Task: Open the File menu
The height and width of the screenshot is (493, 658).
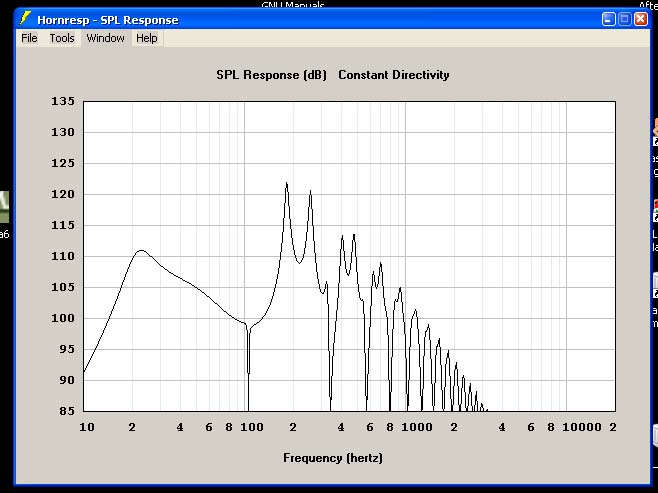Action: (29, 38)
